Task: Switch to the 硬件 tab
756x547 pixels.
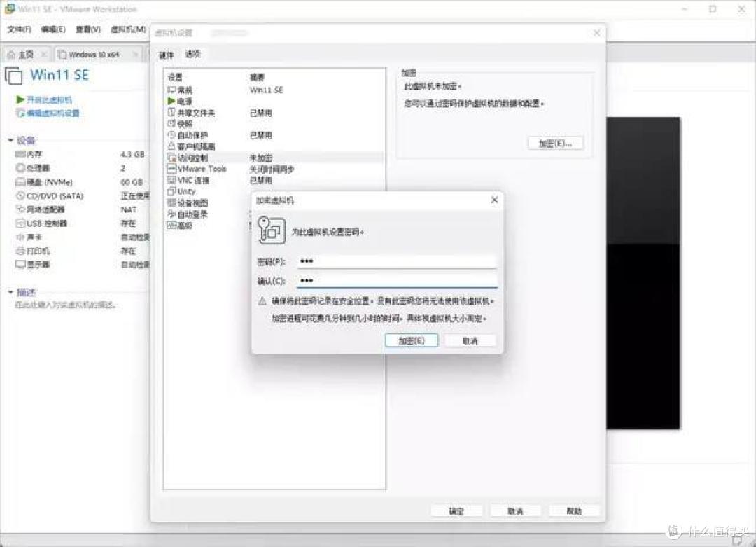Action: click(x=167, y=55)
